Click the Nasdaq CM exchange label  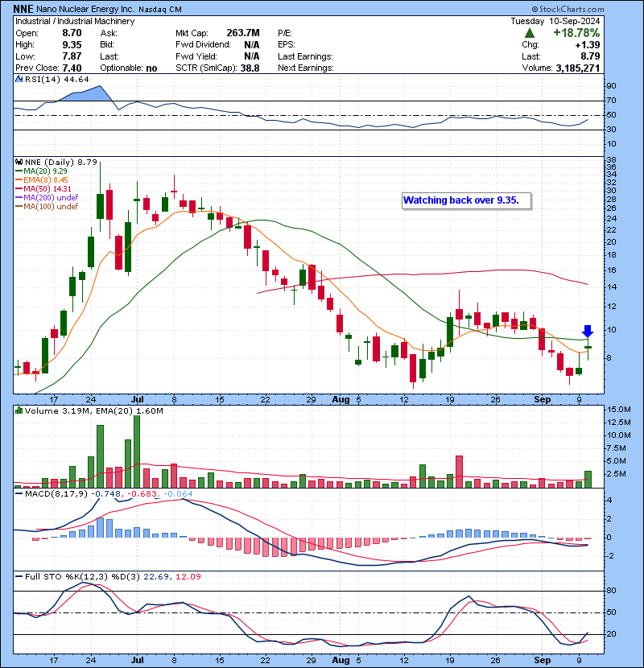coord(160,10)
